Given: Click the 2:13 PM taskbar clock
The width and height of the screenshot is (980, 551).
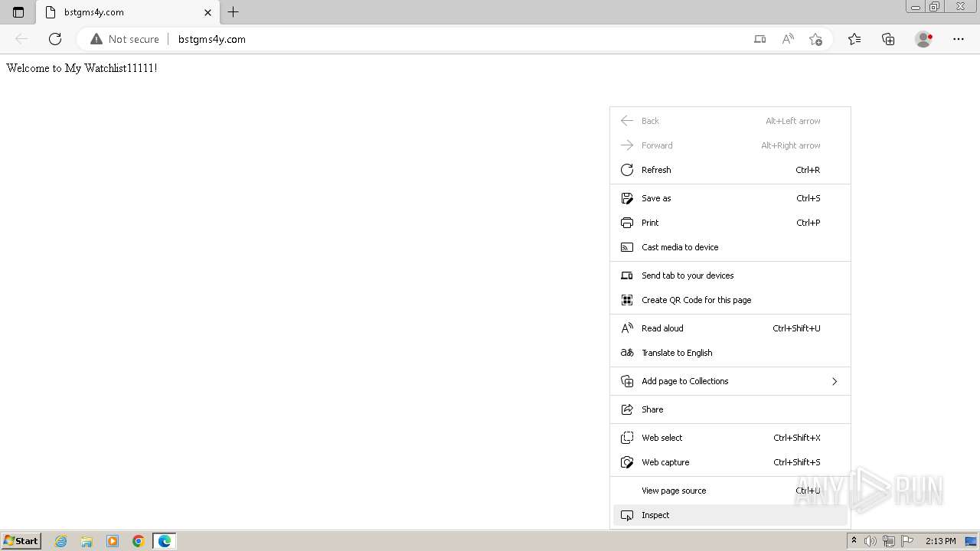Looking at the screenshot, I should pyautogui.click(x=940, y=541).
